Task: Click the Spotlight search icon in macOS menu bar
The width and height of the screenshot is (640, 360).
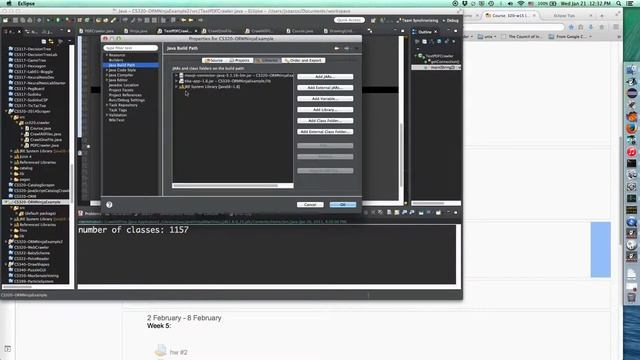Action: pyautogui.click(x=619, y=3)
